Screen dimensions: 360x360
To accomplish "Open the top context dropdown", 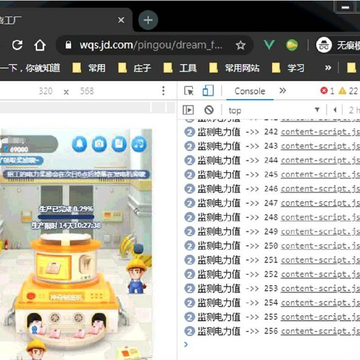I will click(x=274, y=110).
